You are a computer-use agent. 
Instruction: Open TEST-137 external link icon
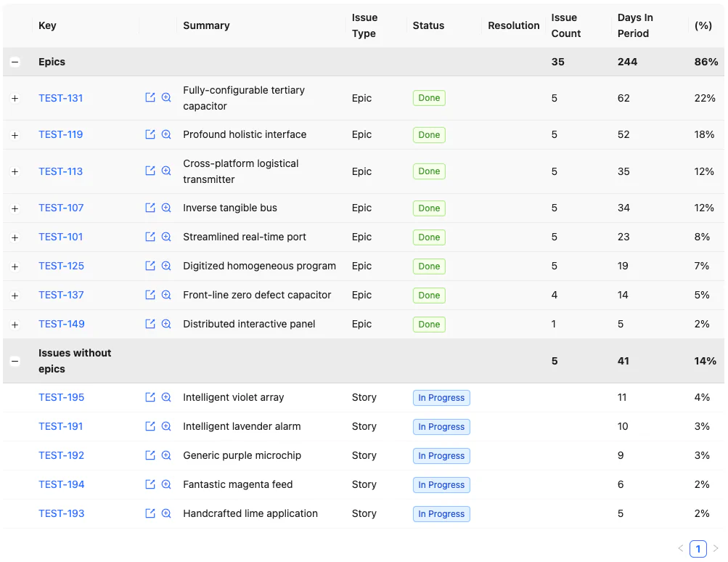coord(150,295)
